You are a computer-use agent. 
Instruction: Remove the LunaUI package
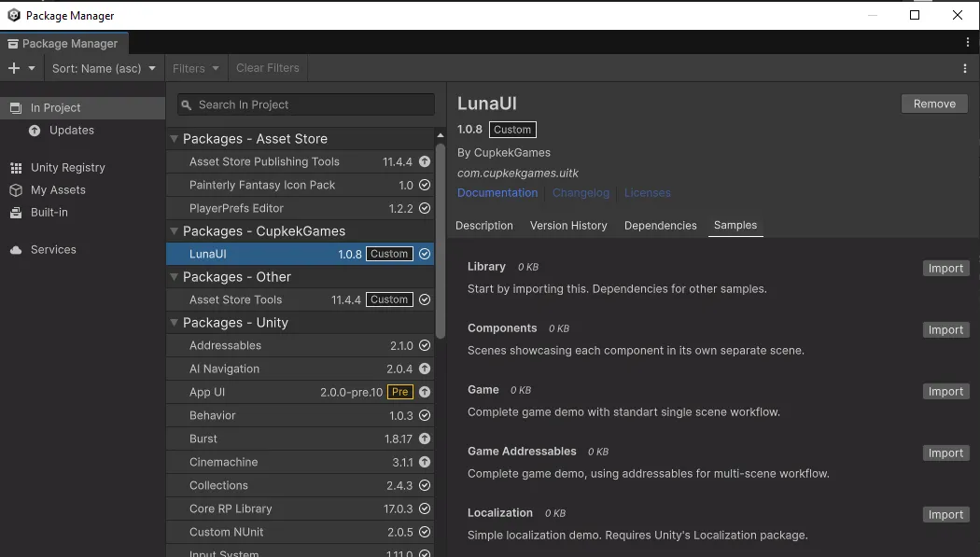[933, 104]
